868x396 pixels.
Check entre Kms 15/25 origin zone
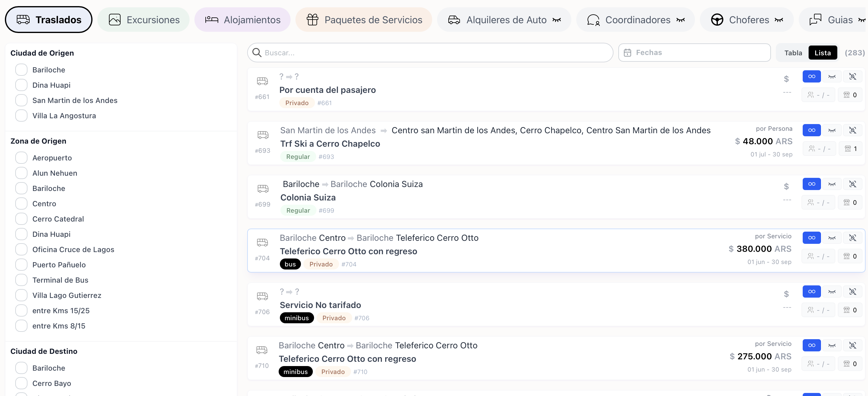(21, 311)
